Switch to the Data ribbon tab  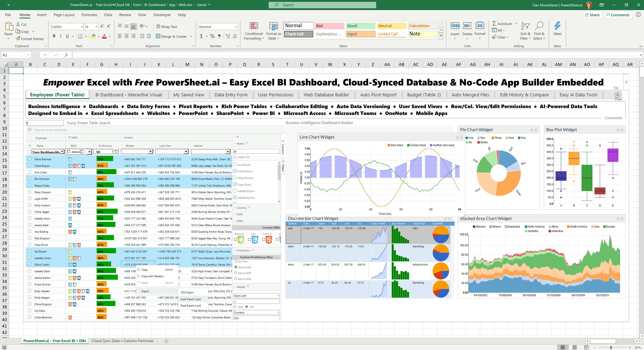click(x=108, y=15)
